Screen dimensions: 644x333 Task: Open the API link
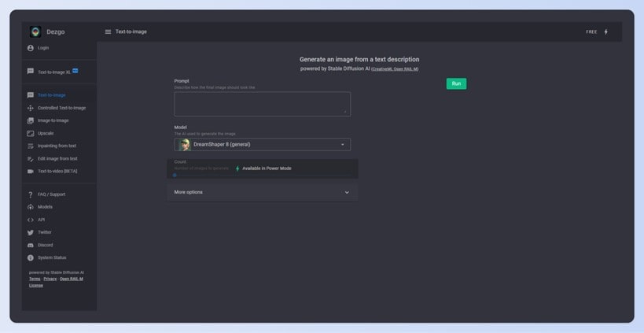pyautogui.click(x=42, y=220)
